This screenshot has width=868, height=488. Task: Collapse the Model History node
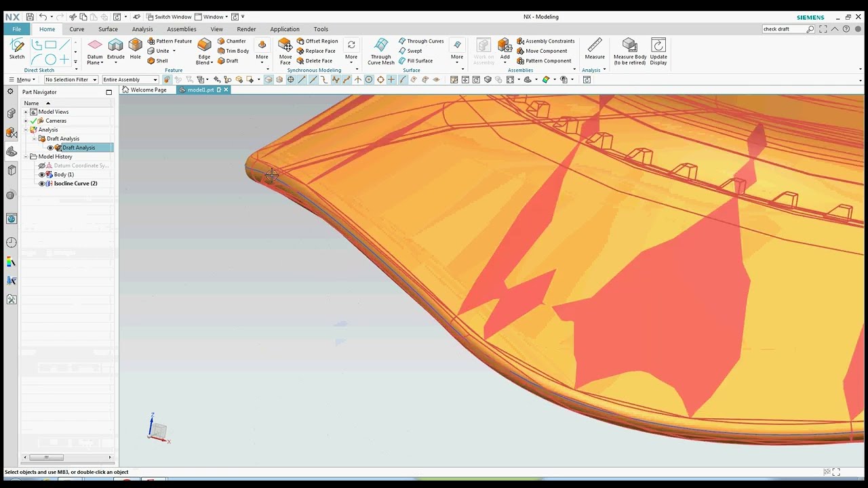click(x=26, y=157)
